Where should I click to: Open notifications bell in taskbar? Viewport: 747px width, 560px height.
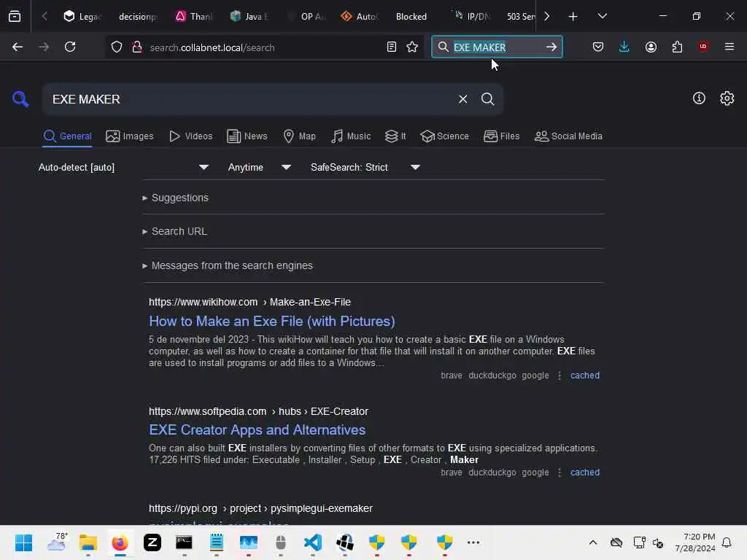[x=727, y=542]
